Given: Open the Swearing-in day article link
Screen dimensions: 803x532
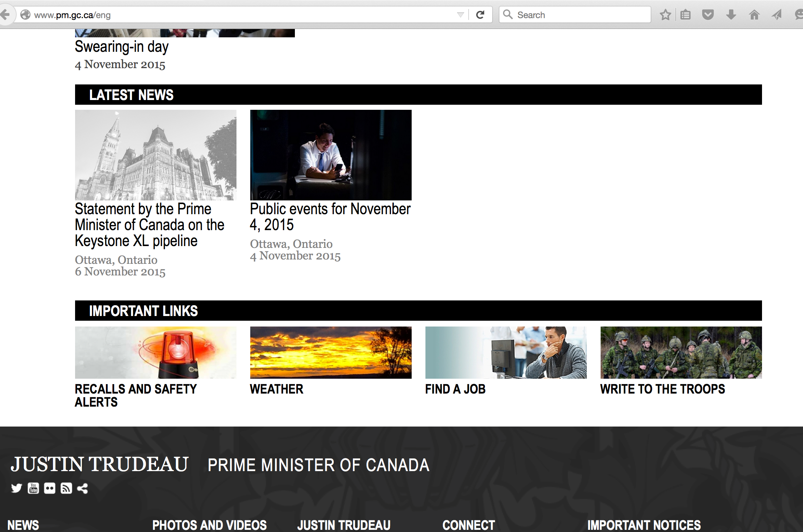Looking at the screenshot, I should (122, 47).
